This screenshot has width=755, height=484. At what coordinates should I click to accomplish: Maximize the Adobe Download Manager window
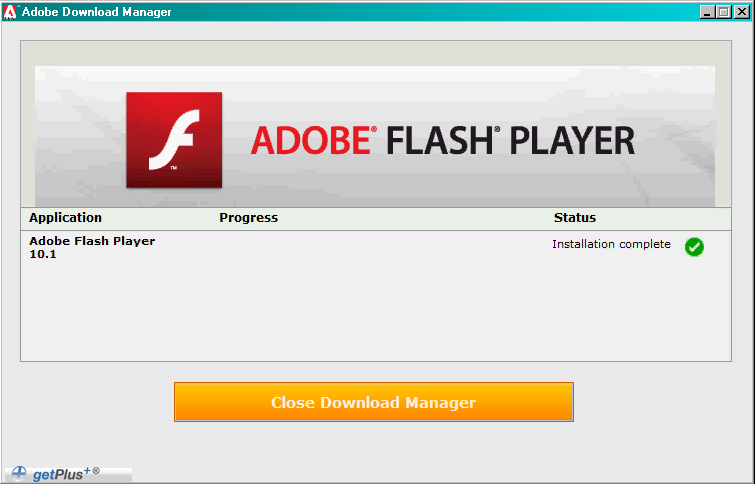[x=723, y=12]
